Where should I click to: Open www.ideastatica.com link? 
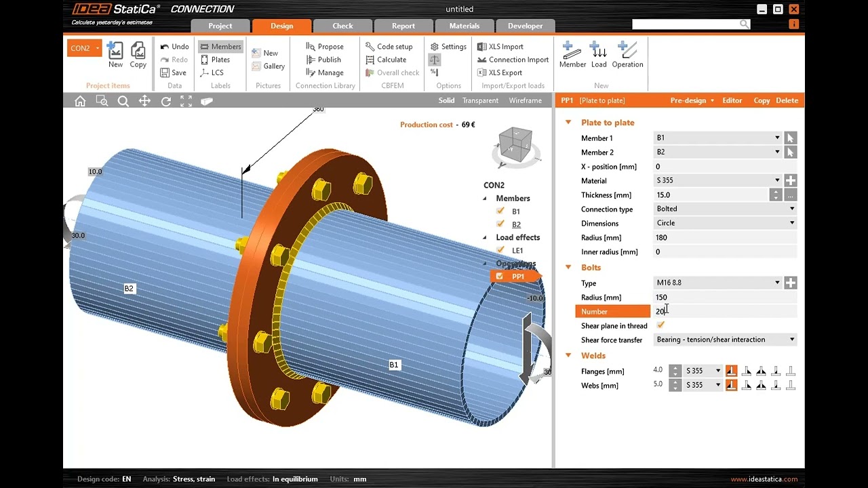(x=764, y=479)
